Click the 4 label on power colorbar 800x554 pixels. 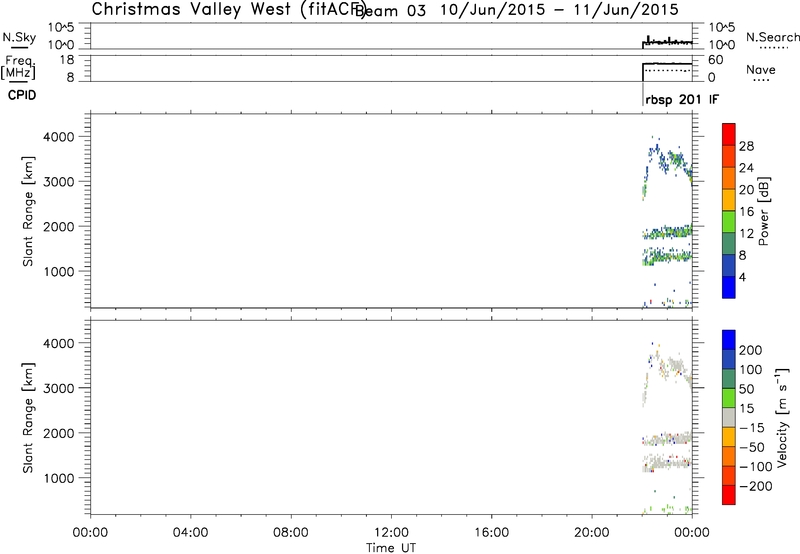742,277
